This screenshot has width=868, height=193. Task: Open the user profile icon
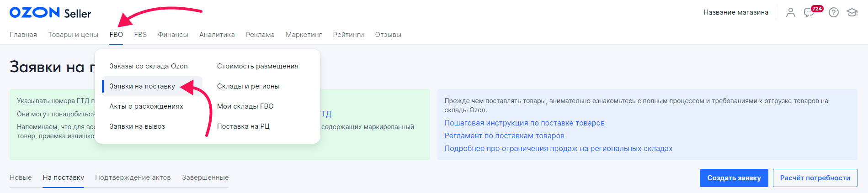tap(790, 12)
